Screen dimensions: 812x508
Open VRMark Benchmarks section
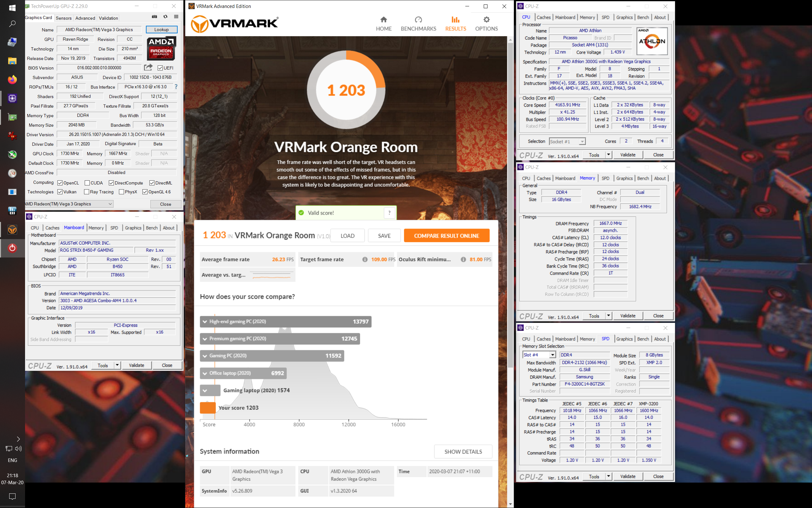tap(418, 24)
